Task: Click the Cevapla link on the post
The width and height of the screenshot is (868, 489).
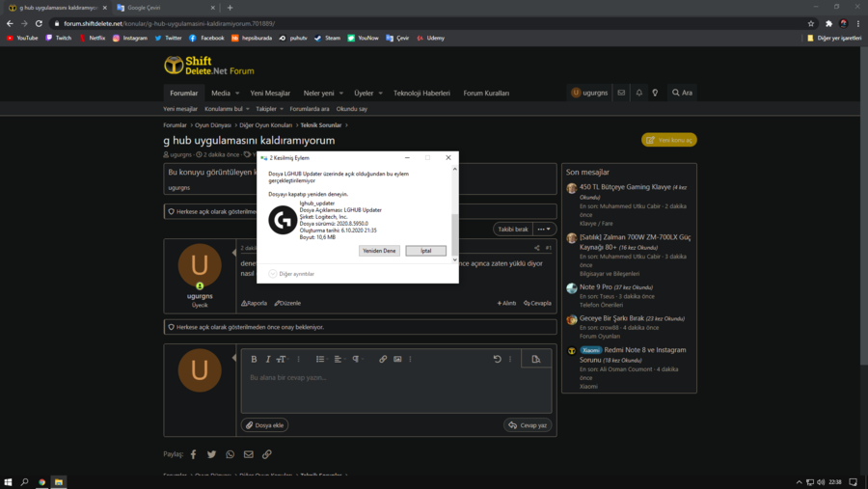Action: coord(537,303)
